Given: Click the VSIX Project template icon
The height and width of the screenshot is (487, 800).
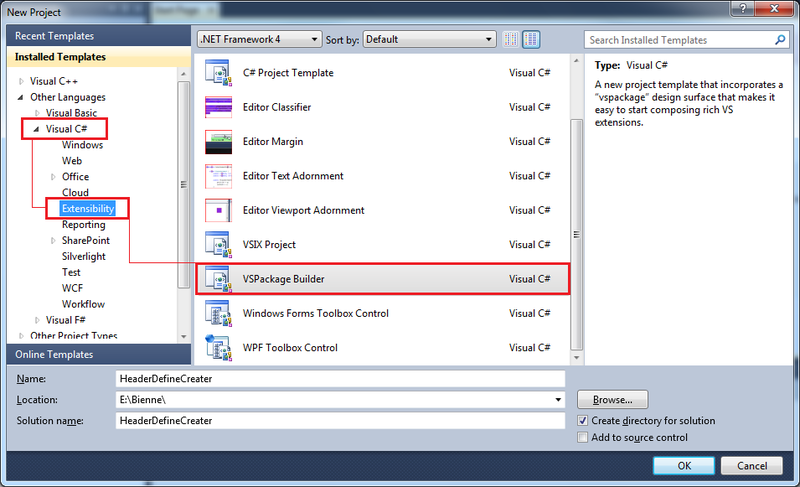Looking at the screenshot, I should 218,245.
